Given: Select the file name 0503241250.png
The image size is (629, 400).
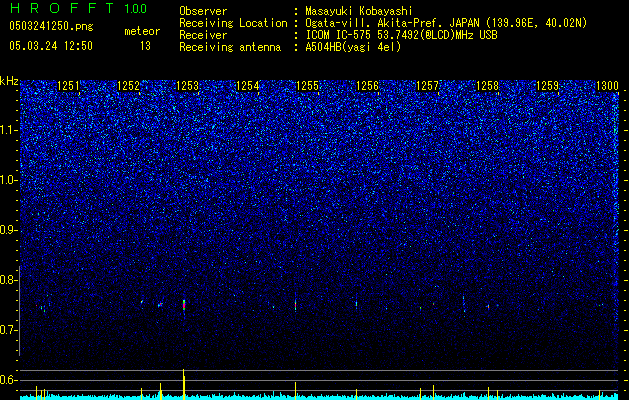Looking at the screenshot, I should 51,26.
